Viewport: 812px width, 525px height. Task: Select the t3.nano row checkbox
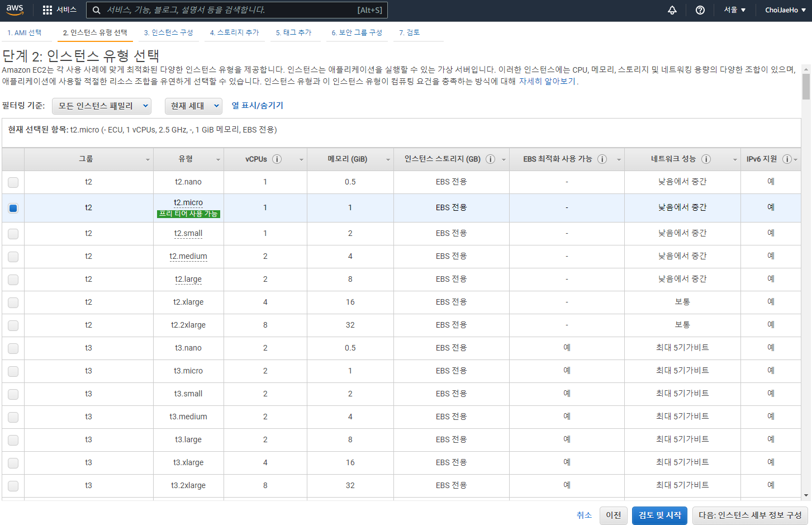(x=13, y=348)
